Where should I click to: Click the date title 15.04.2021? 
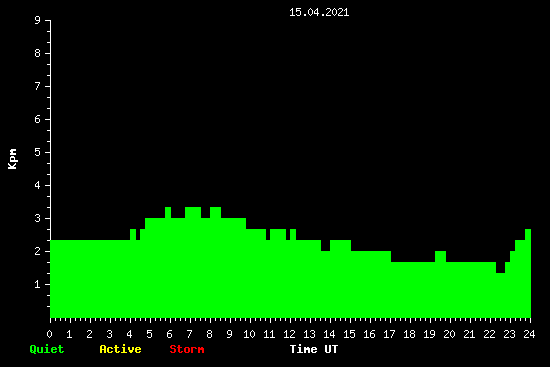pos(319,12)
